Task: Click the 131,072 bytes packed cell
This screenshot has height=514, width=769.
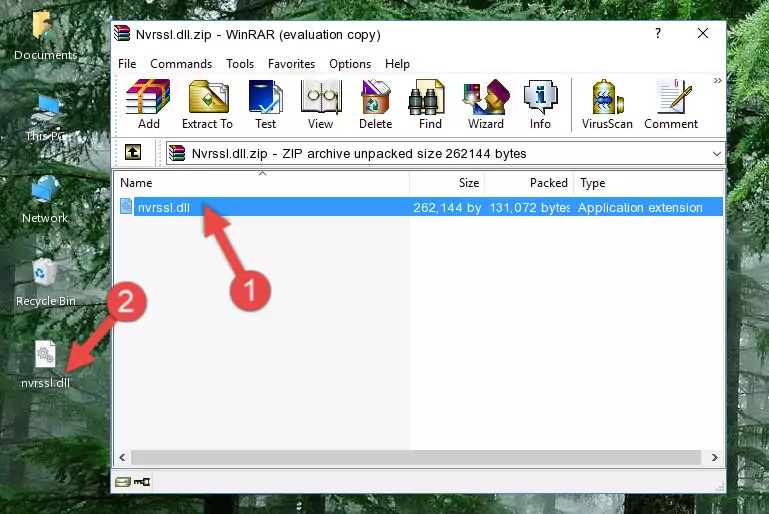Action: pyautogui.click(x=529, y=207)
